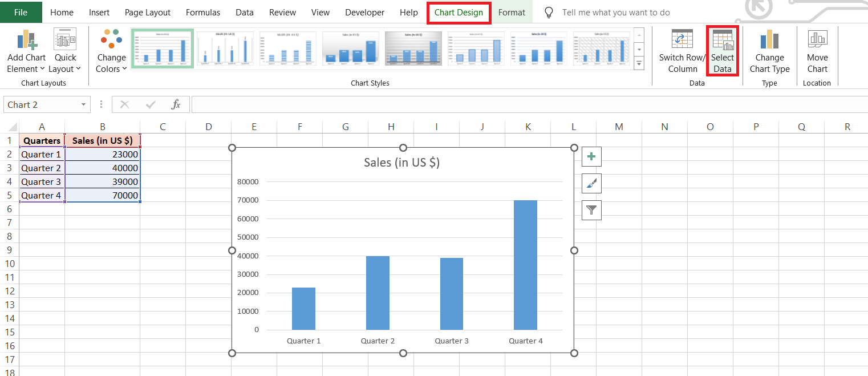Viewport: 868px width, 376px height.
Task: Open the Formulas tab
Action: pyautogui.click(x=203, y=12)
